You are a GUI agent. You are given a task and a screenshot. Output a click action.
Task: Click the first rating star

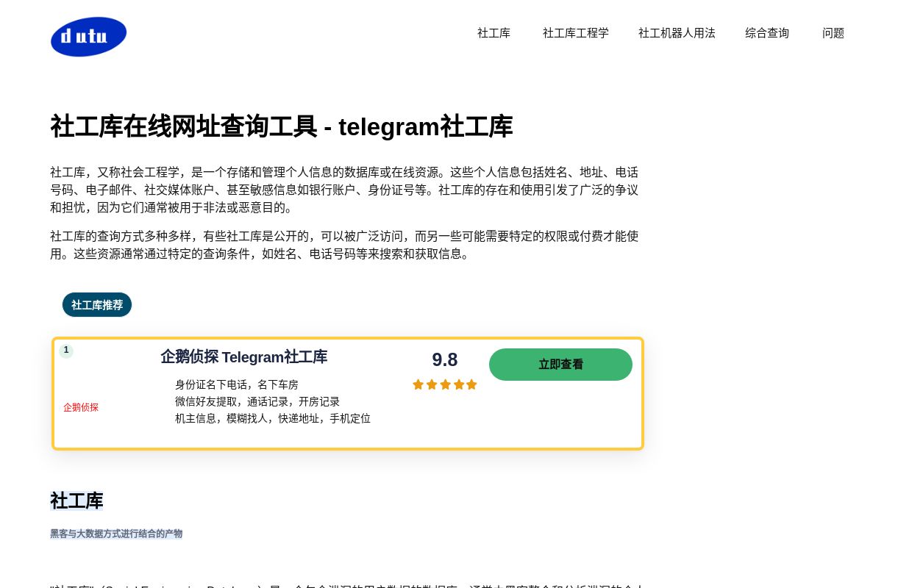418,384
